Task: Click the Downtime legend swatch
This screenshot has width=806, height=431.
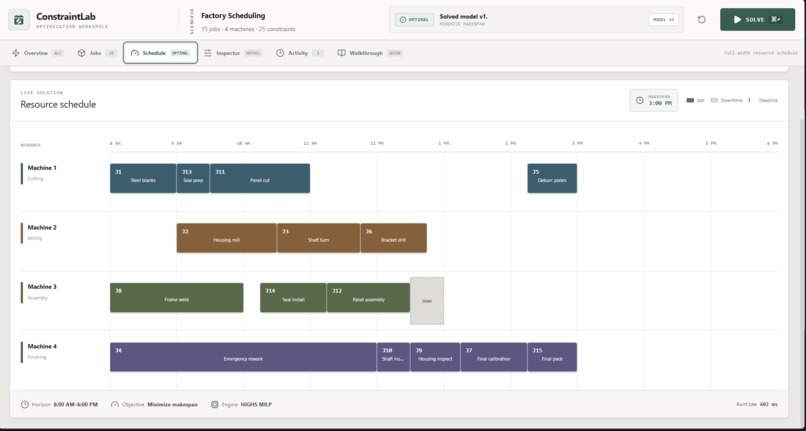Action: pyautogui.click(x=714, y=100)
